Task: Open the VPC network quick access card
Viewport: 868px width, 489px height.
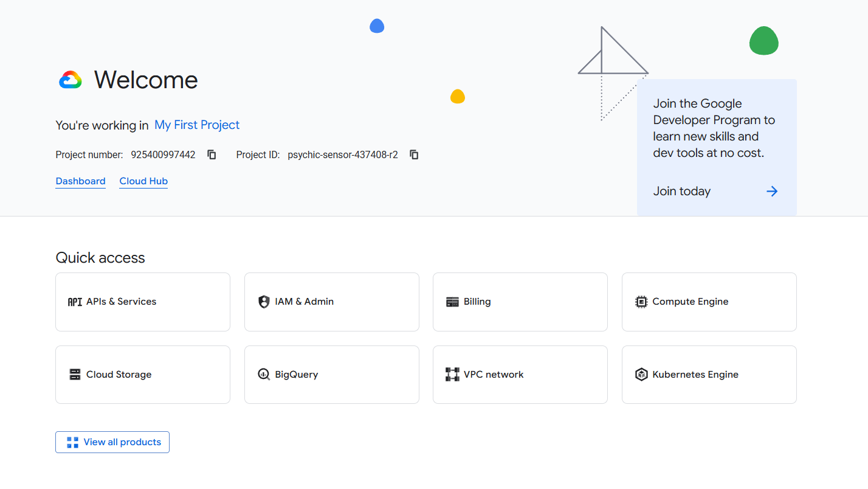Action: pyautogui.click(x=520, y=375)
